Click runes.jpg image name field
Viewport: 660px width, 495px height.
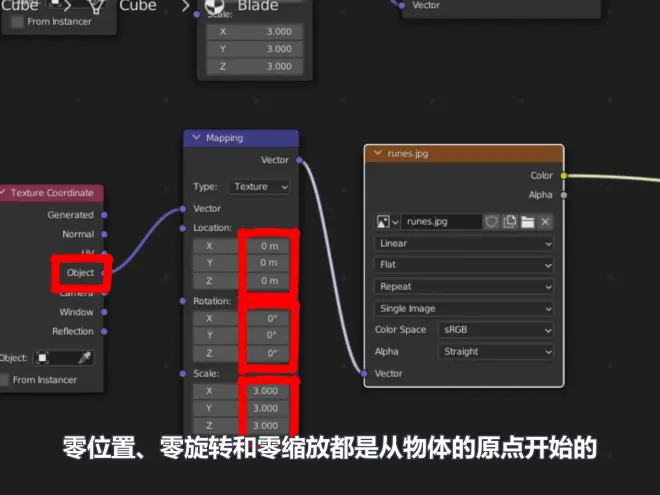click(x=442, y=221)
